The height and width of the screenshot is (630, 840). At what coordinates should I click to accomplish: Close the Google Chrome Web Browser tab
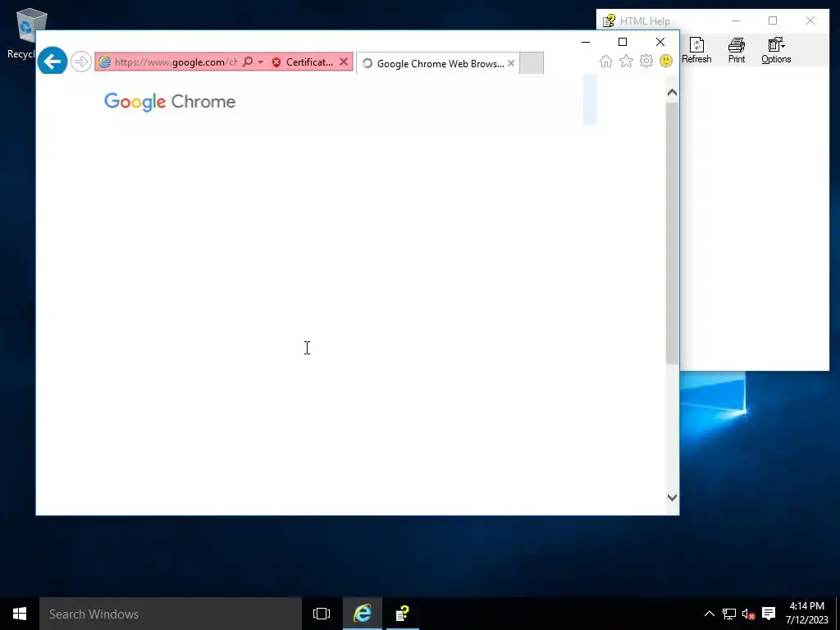click(511, 63)
